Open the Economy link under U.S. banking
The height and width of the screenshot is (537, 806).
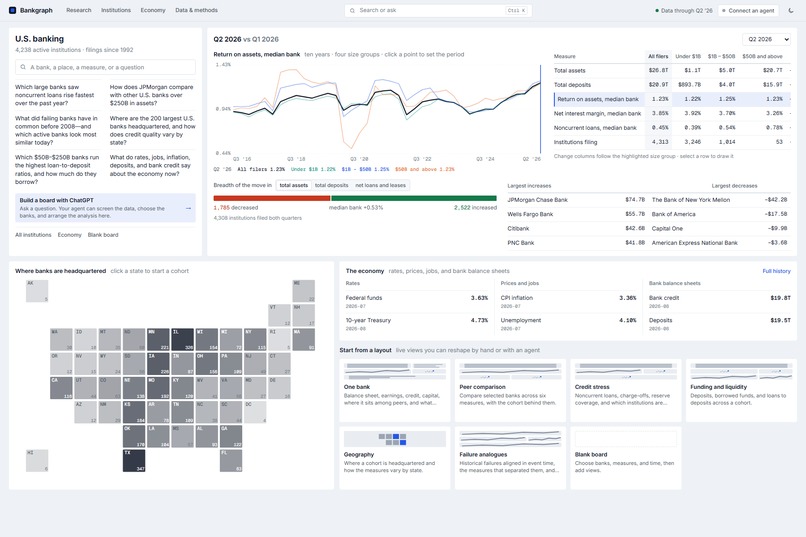click(69, 235)
